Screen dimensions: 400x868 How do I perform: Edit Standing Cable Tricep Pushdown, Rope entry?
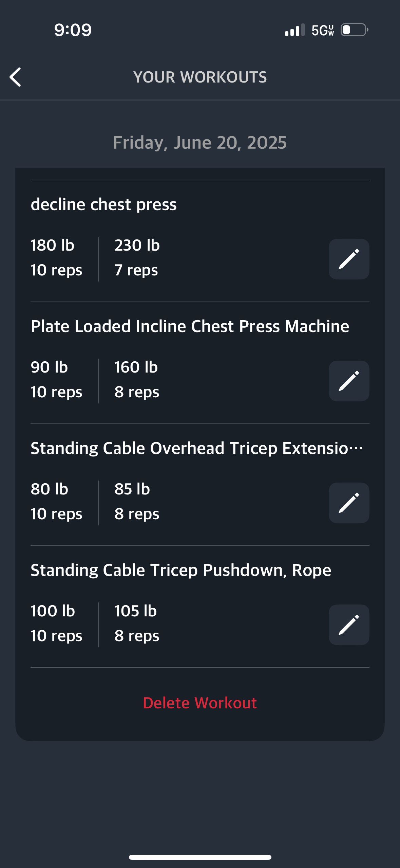coord(349,625)
